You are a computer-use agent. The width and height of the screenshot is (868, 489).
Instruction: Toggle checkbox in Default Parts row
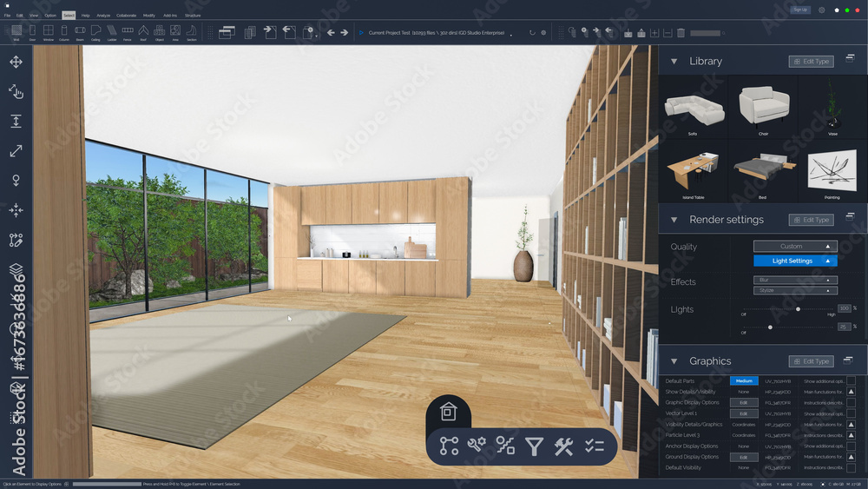coord(851,381)
